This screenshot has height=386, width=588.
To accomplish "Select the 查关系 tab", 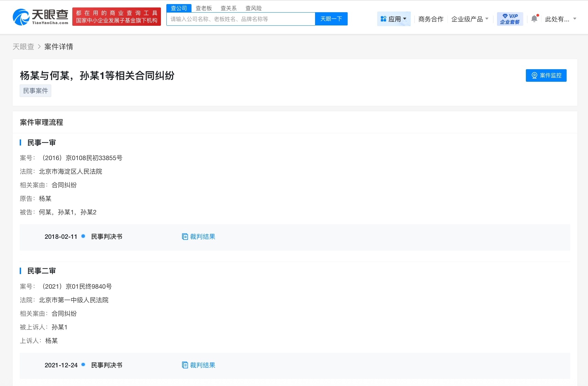I will (228, 8).
